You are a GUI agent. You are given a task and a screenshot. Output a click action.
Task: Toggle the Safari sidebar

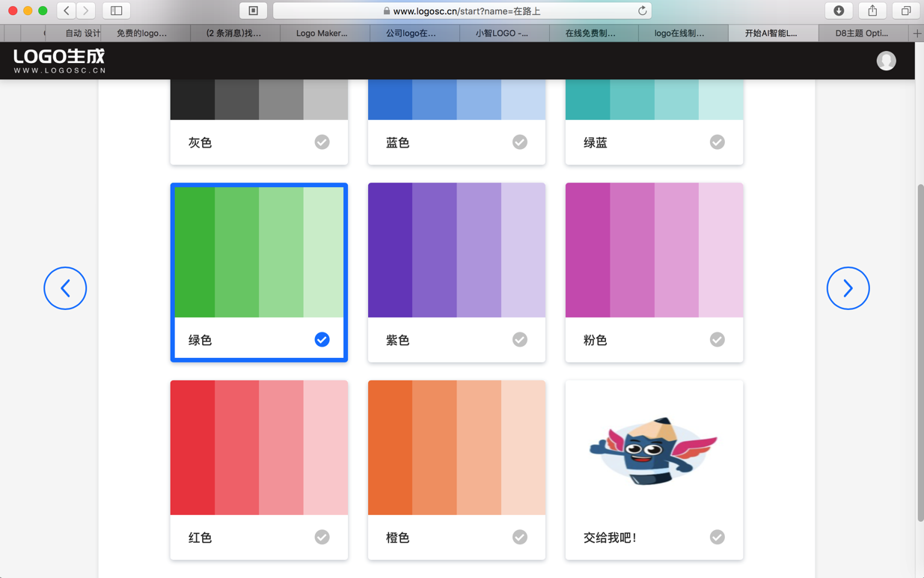[116, 10]
